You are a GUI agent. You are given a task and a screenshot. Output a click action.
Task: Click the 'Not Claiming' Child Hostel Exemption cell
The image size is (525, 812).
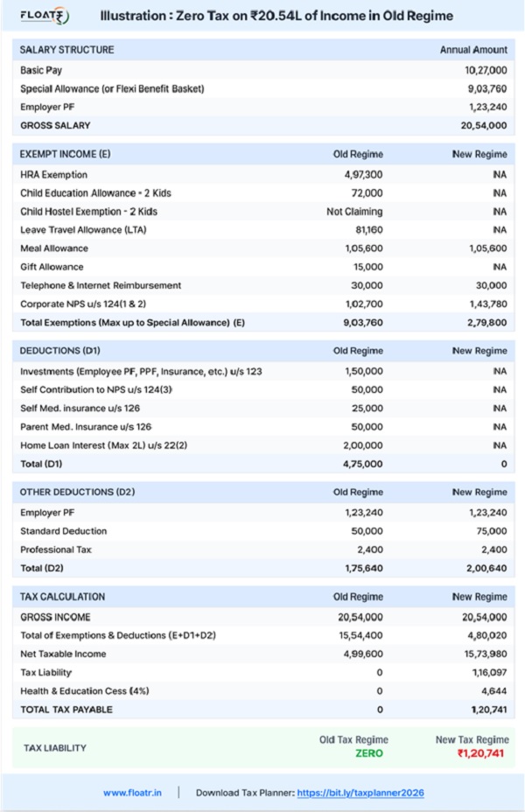click(x=354, y=212)
